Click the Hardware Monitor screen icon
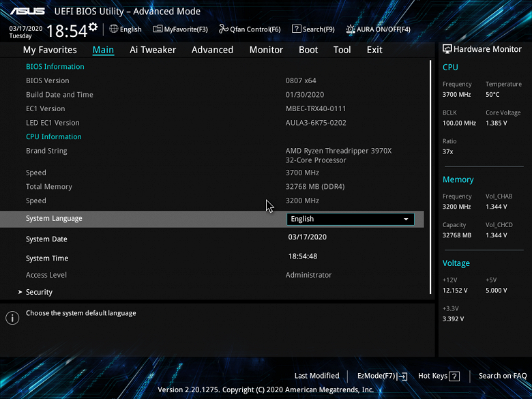This screenshot has height=399, width=532. (x=447, y=49)
